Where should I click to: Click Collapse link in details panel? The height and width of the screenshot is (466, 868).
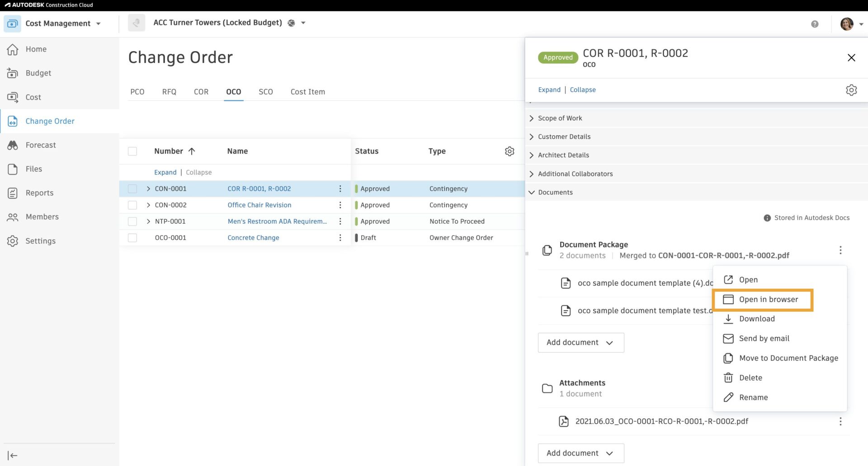tap(583, 90)
